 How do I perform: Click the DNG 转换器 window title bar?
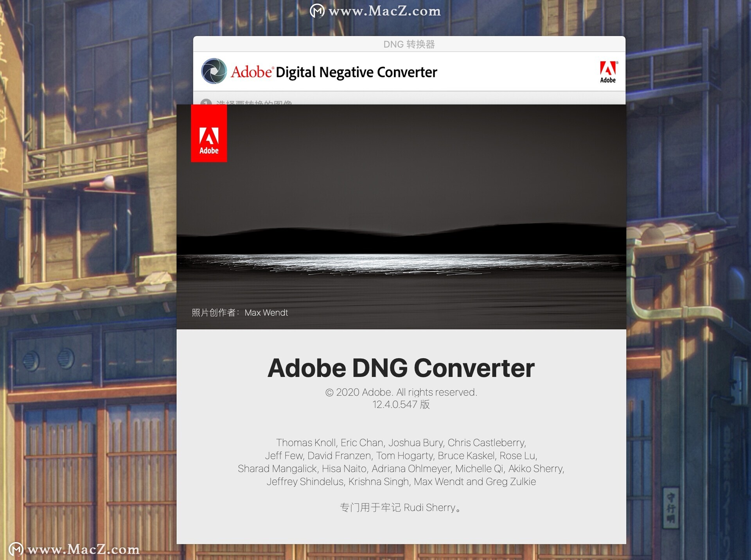pyautogui.click(x=409, y=44)
